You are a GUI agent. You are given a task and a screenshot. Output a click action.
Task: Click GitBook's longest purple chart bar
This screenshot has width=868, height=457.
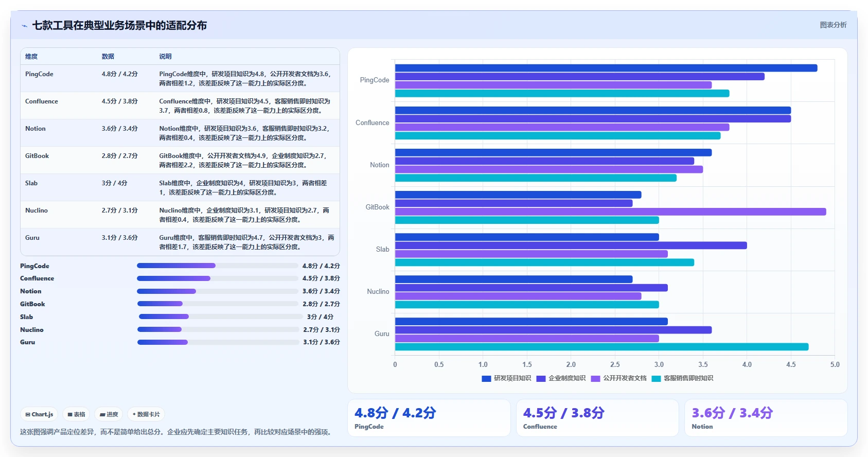(610, 212)
